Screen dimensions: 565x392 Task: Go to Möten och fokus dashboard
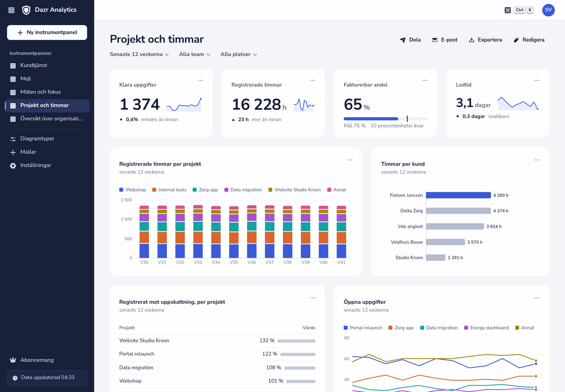(47, 92)
